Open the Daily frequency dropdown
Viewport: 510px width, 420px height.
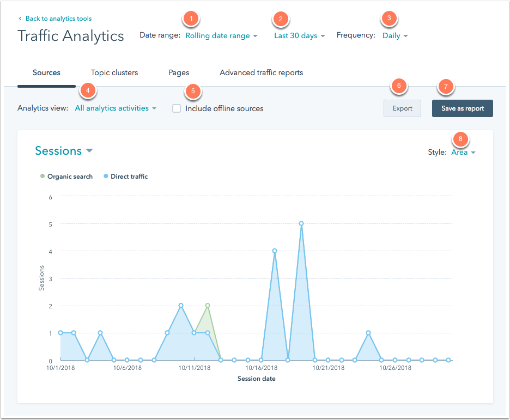(x=395, y=36)
